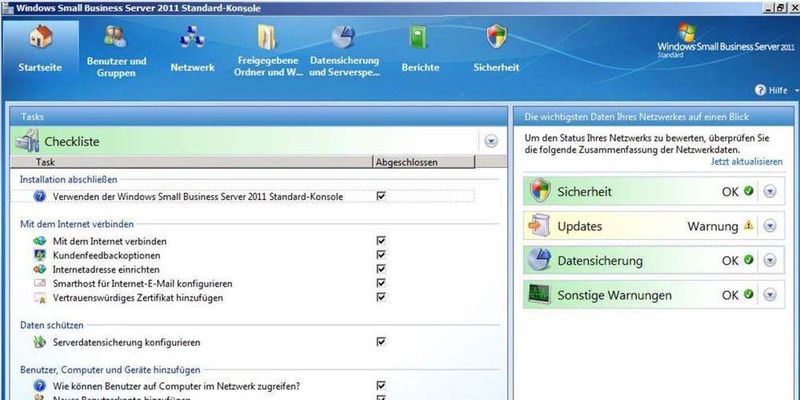Click the icon beside Kundenfeedbackoptionen
Image resolution: width=800 pixels, height=400 pixels.
(40, 255)
